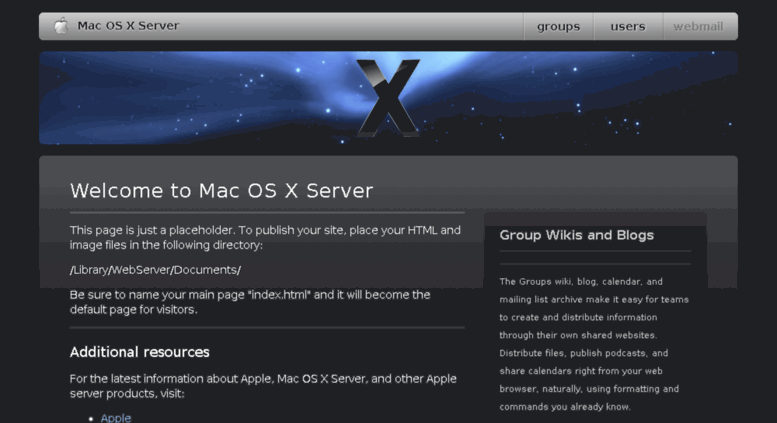The height and width of the screenshot is (423, 777).
Task: Click the Additional resources heading
Action: pos(140,352)
